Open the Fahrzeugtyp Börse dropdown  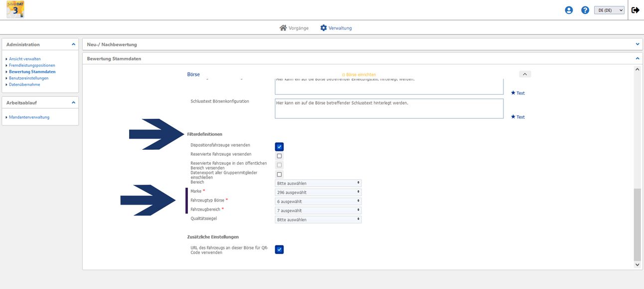[x=318, y=201]
